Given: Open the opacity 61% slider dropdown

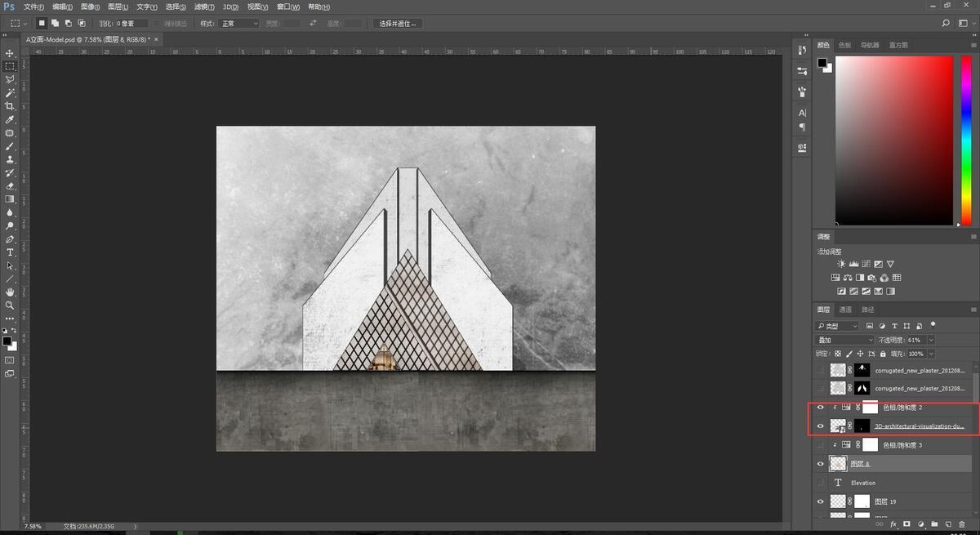Looking at the screenshot, I should click(931, 340).
